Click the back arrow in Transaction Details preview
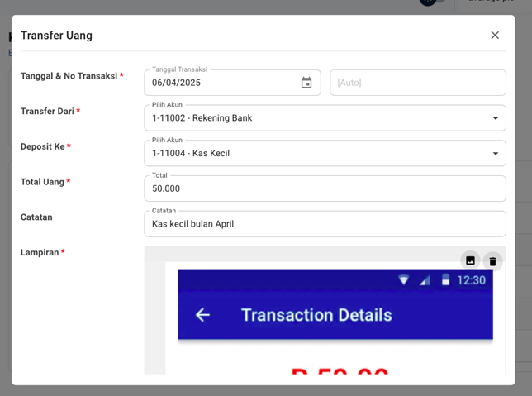The height and width of the screenshot is (396, 532). (202, 315)
